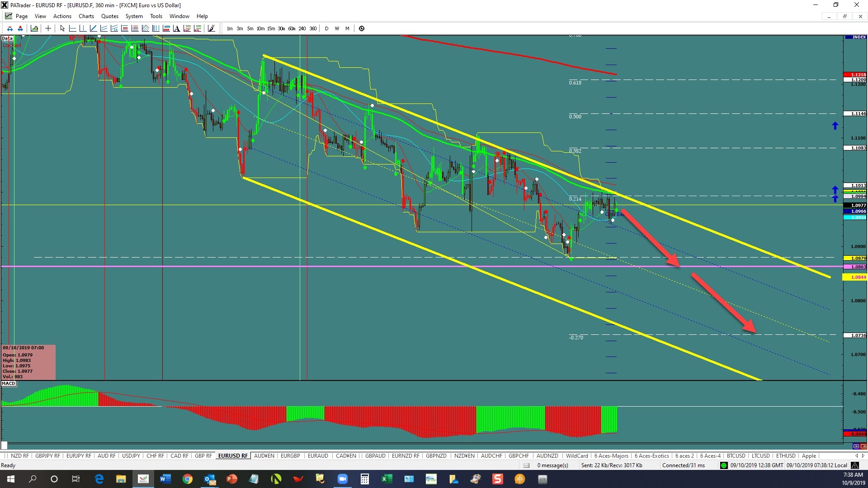Open the Charts menu
The height and width of the screenshot is (488, 868).
(86, 16)
